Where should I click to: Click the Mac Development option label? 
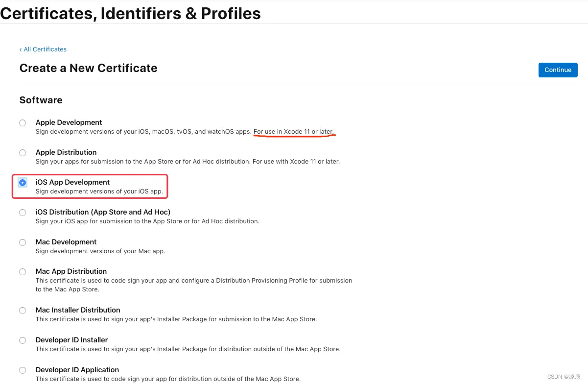click(66, 242)
